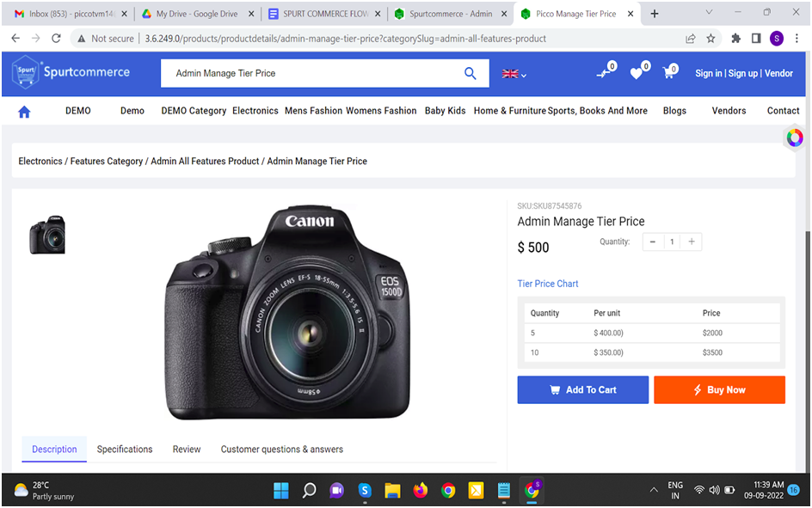Select the camera thumbnail image
The height and width of the screenshot is (508, 812).
coord(47,235)
